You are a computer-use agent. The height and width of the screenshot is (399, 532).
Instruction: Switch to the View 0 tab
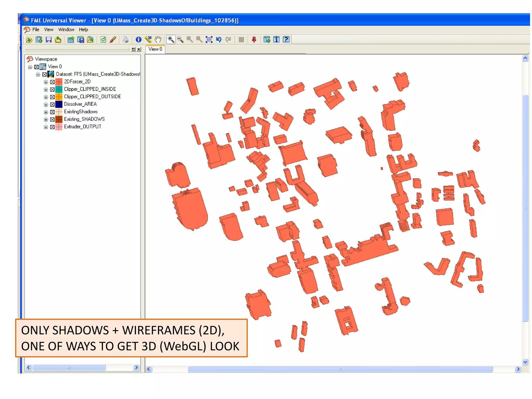155,49
